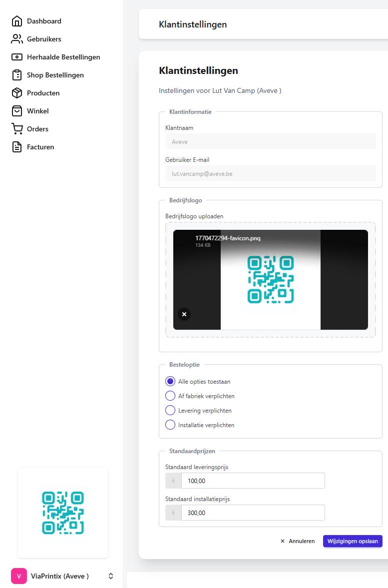Click the Facturen document icon

click(17, 147)
